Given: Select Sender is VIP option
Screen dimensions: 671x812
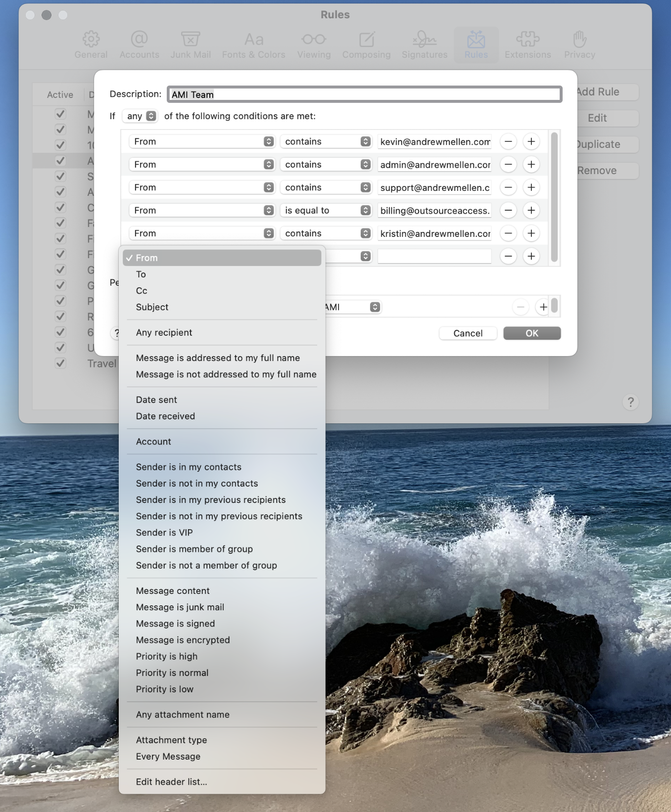Looking at the screenshot, I should pos(222,533).
